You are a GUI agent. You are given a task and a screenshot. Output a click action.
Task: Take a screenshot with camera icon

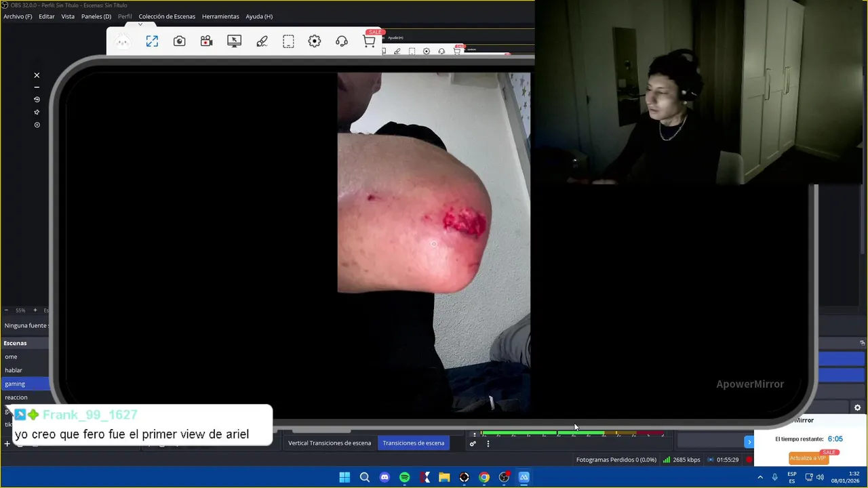179,41
